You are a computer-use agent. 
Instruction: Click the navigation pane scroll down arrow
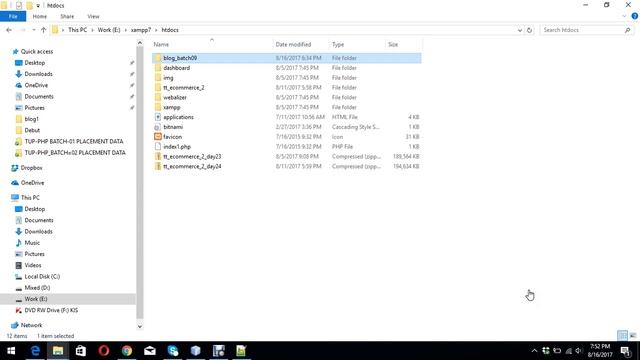tap(140, 327)
